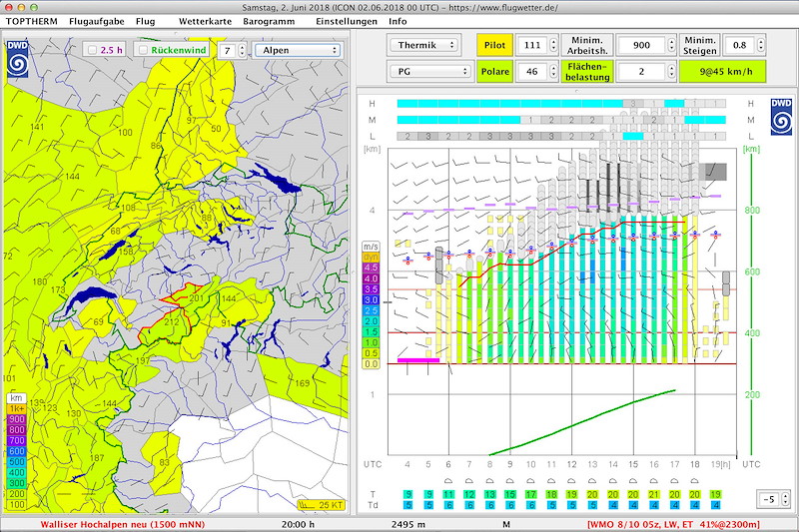This screenshot has width=799, height=532.
Task: Open the Barogramm menu
Action: 269,21
